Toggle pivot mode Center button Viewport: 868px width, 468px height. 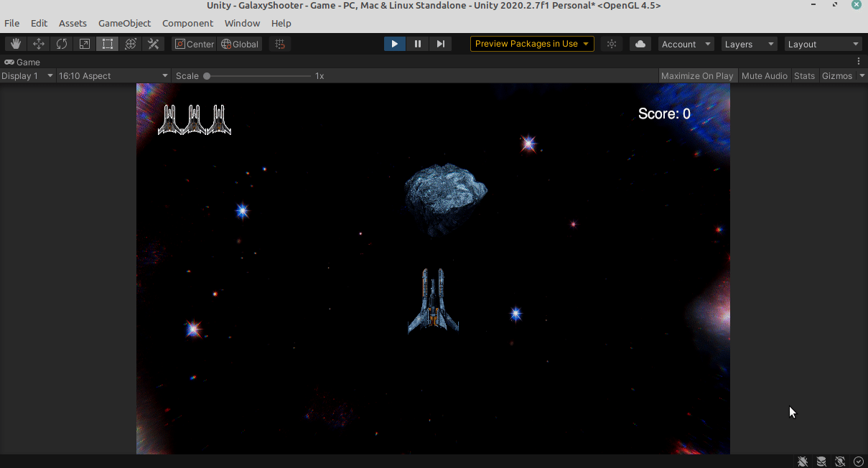tap(194, 44)
